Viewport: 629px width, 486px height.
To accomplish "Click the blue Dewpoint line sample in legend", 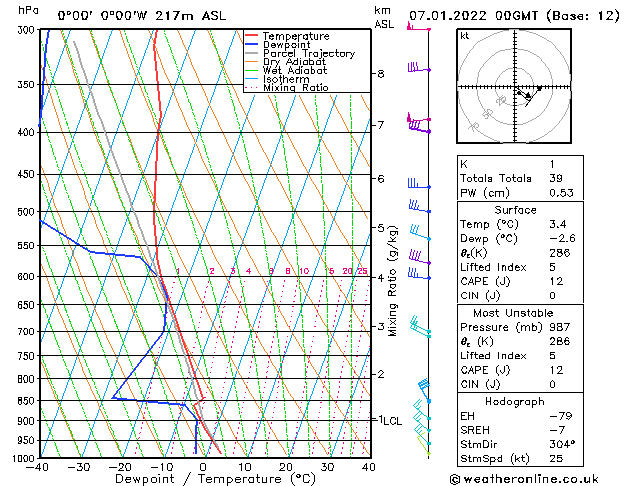I will (x=251, y=45).
